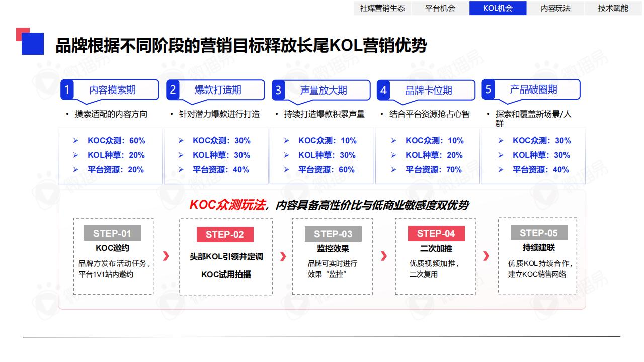
Task: Click the red STEP-04 label
Action: pyautogui.click(x=436, y=233)
